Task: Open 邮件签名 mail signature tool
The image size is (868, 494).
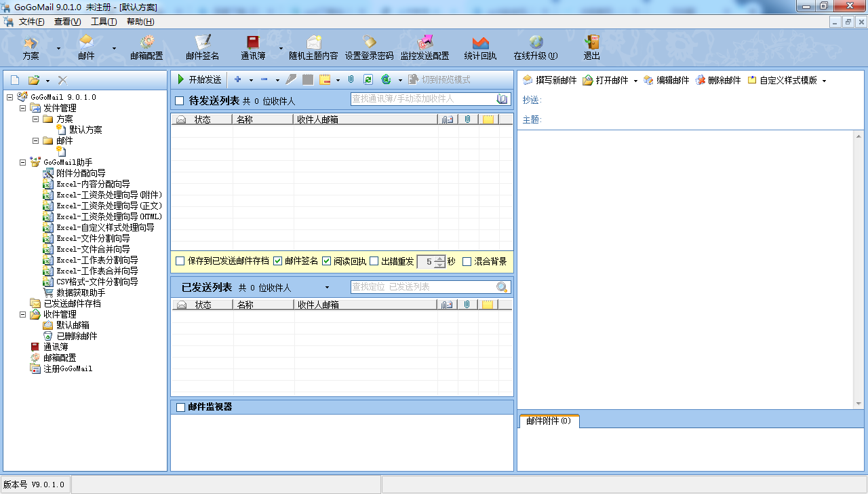Action: (202, 48)
